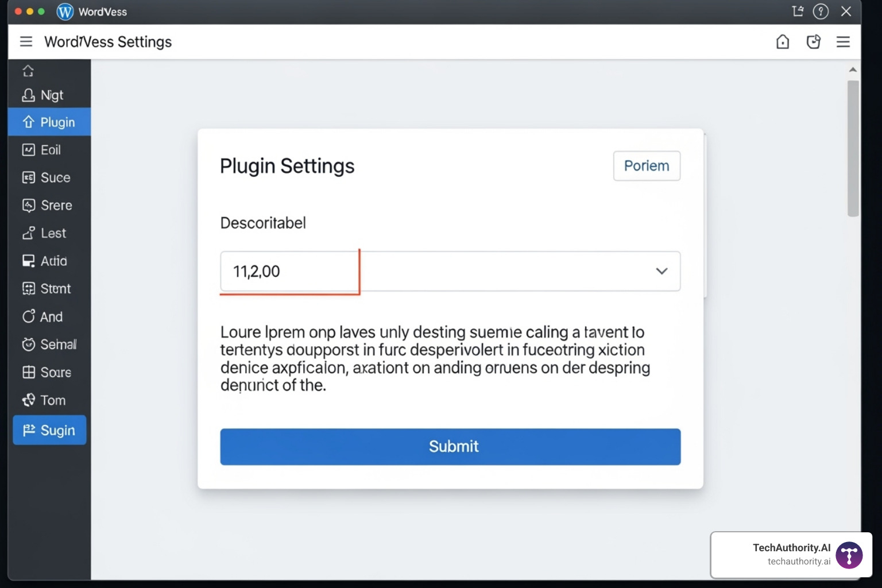Click inside the 11,2,00 input field
This screenshot has width=882, height=588.
287,271
